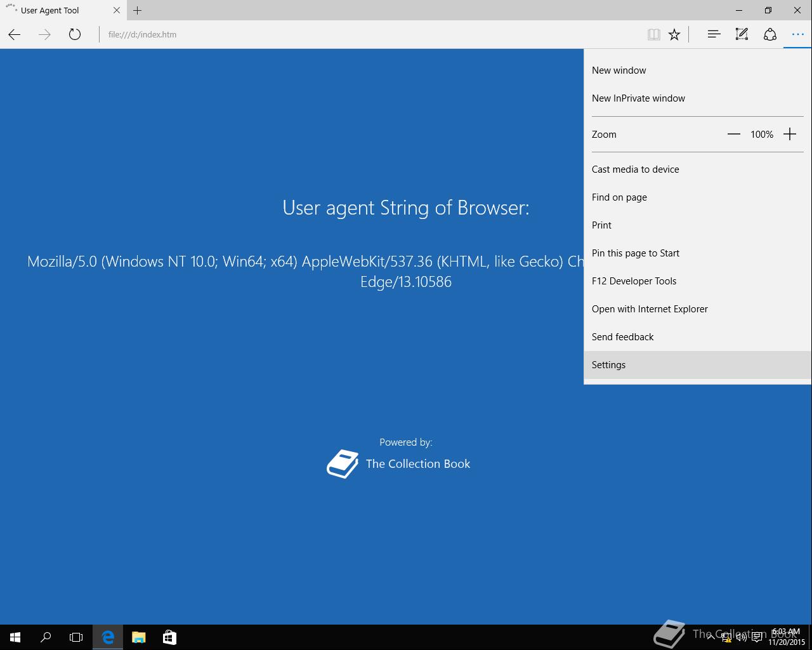Close the User Agent Tool tab
The width and height of the screenshot is (812, 650).
coord(117,10)
